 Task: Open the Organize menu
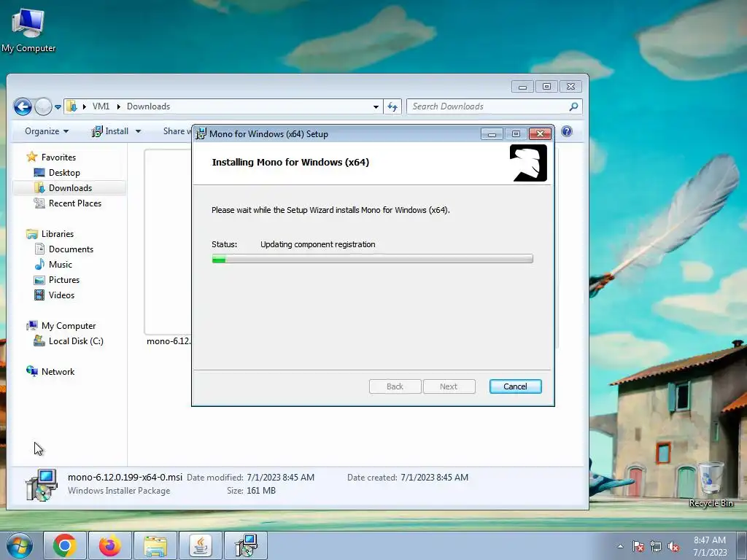pyautogui.click(x=47, y=131)
